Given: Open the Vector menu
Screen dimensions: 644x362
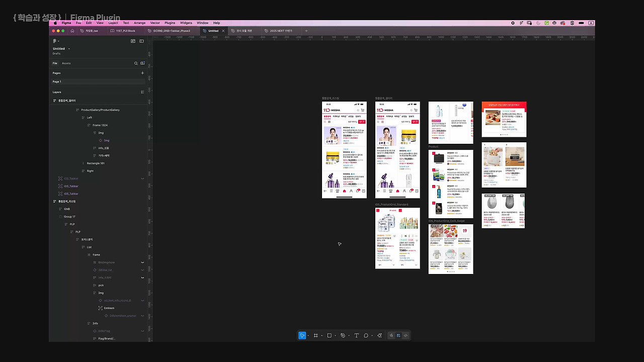Looking at the screenshot, I should click(155, 23).
